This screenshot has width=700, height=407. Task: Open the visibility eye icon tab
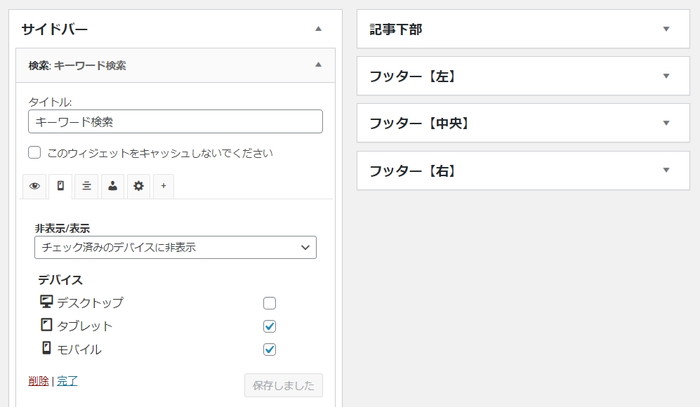(34, 186)
